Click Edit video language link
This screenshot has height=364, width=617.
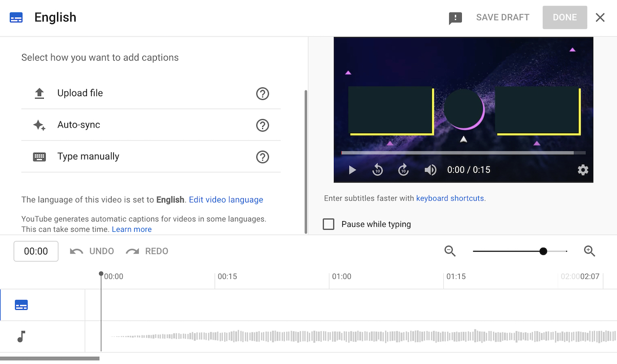point(226,199)
